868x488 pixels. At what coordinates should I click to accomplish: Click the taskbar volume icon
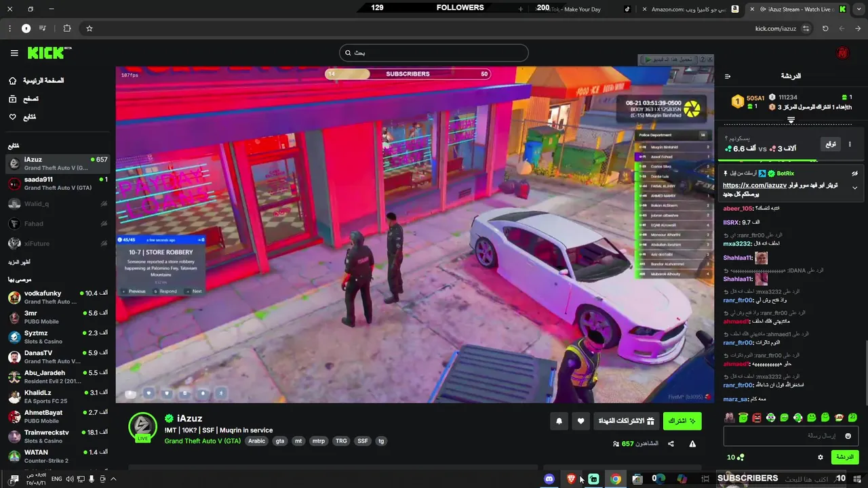tap(69, 479)
